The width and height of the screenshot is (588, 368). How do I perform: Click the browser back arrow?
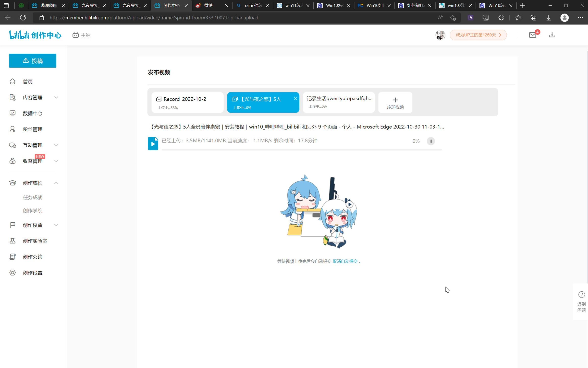pyautogui.click(x=8, y=18)
